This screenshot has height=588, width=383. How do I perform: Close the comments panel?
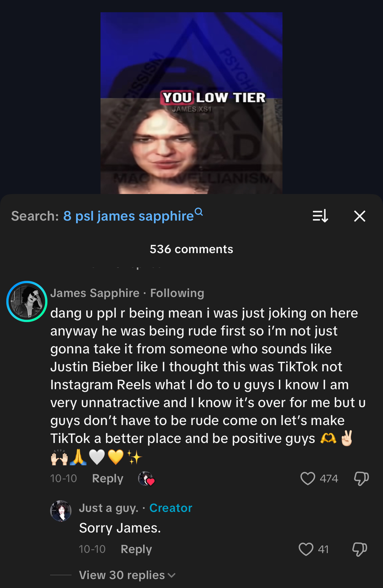[x=359, y=216]
